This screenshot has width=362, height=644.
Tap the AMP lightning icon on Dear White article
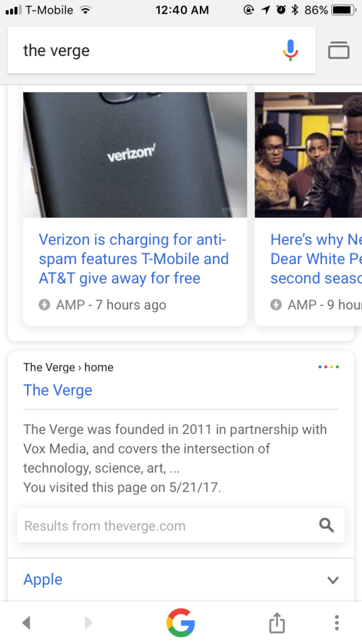pyautogui.click(x=275, y=304)
